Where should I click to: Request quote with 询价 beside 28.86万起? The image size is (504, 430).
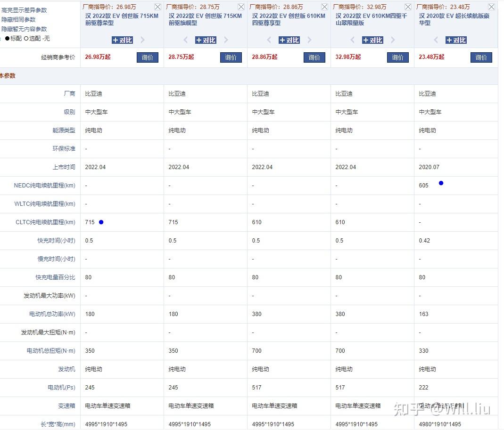314,57
